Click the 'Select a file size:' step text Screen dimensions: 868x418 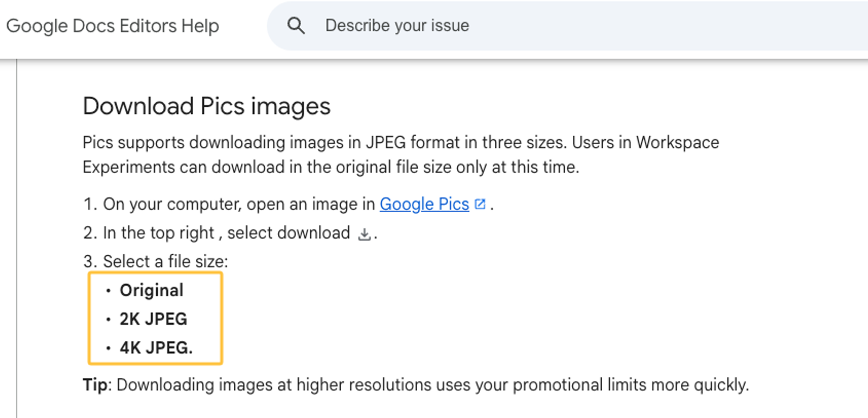click(x=165, y=261)
